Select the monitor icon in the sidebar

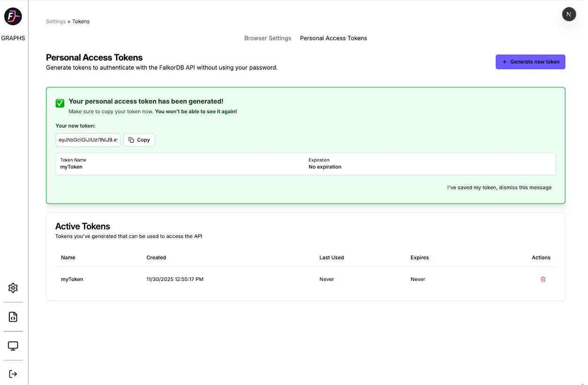13,346
